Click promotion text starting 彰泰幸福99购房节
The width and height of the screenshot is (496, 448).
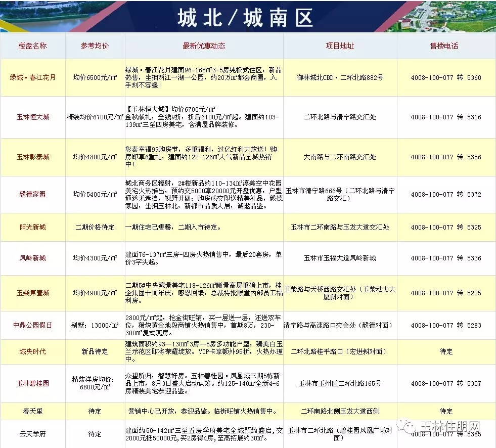click(x=201, y=157)
